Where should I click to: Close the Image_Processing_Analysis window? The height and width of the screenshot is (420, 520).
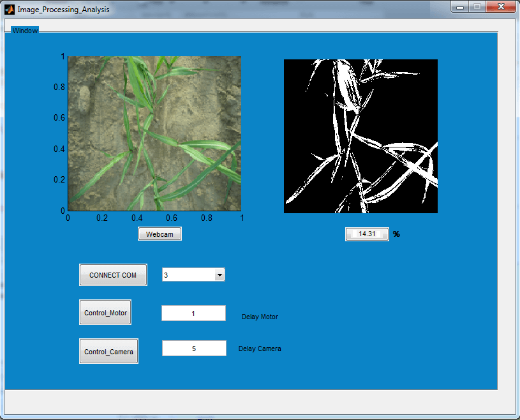click(501, 6)
